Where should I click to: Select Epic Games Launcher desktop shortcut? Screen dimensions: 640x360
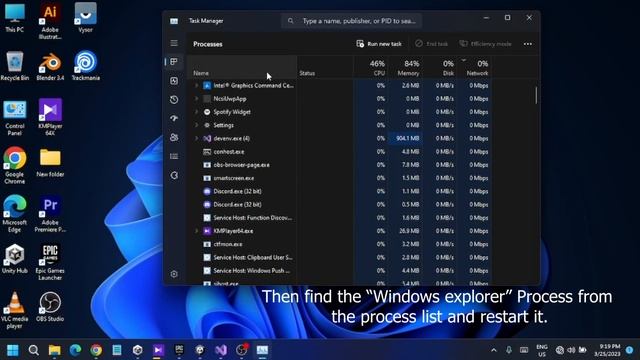click(x=50, y=262)
